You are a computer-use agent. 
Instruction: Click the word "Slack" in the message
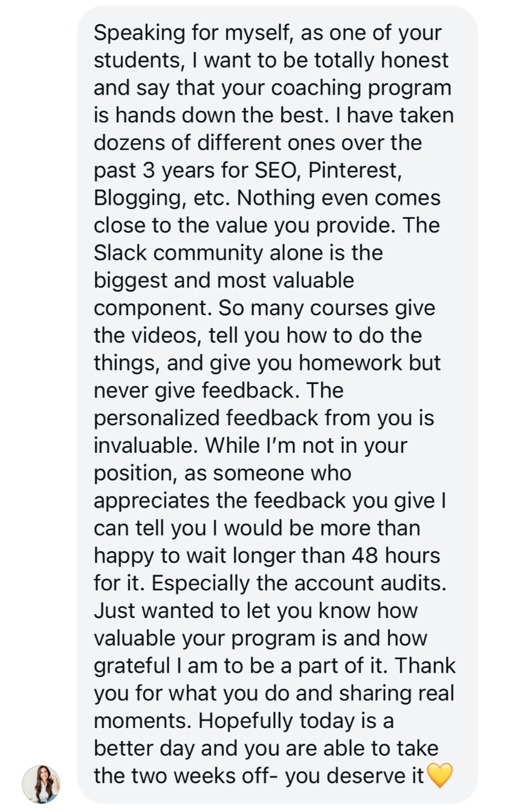pos(120,253)
